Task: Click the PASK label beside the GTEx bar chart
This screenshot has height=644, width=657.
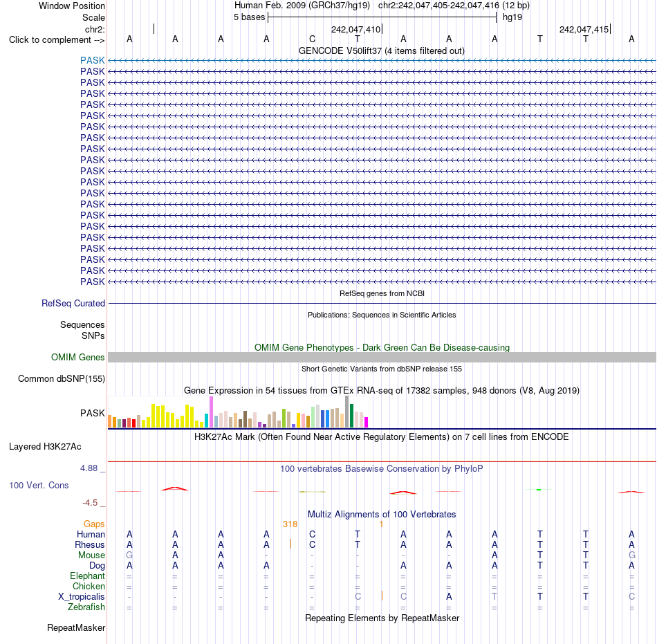Action: [x=93, y=413]
